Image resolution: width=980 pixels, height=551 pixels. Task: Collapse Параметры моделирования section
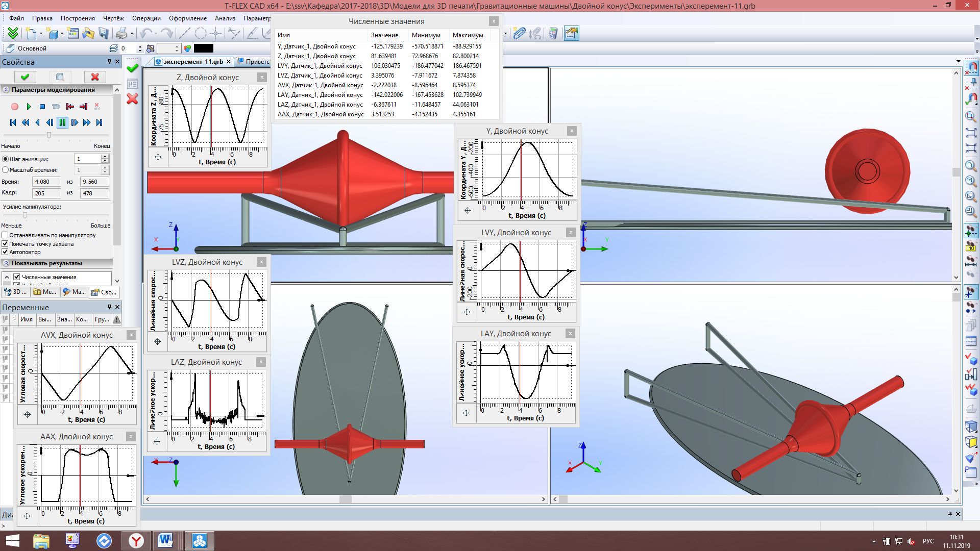click(x=6, y=90)
